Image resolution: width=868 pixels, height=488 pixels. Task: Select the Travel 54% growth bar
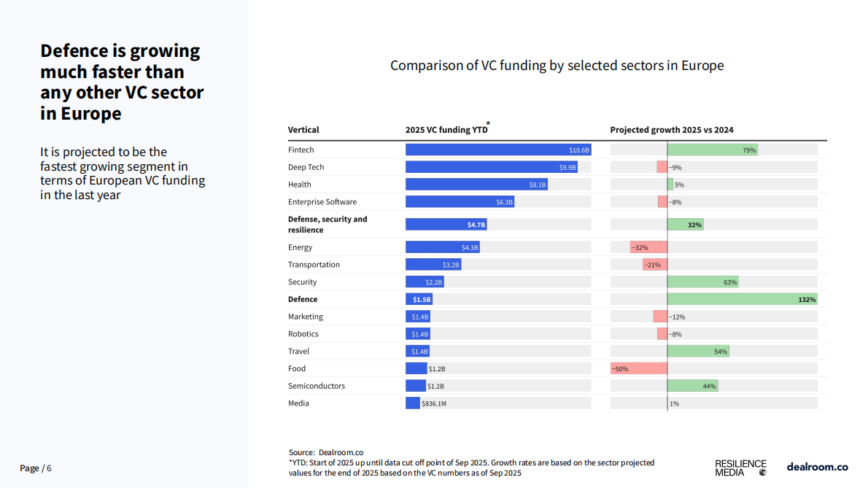tap(698, 352)
